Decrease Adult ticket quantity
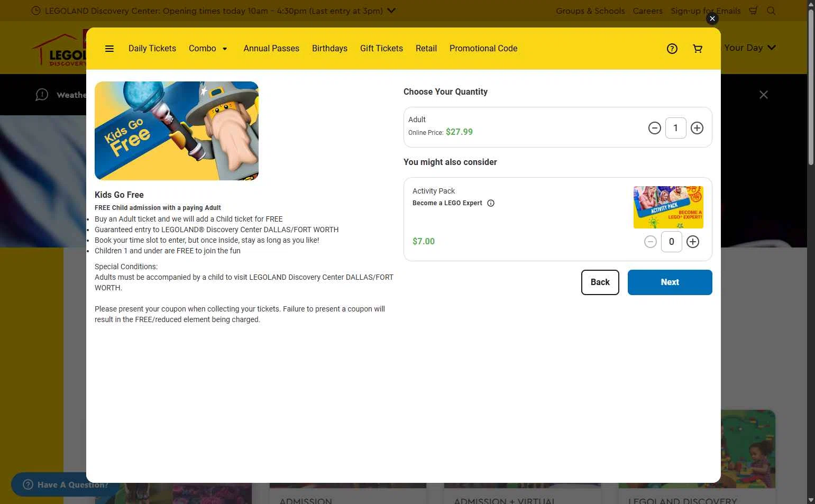The width and height of the screenshot is (815, 504). (655, 128)
